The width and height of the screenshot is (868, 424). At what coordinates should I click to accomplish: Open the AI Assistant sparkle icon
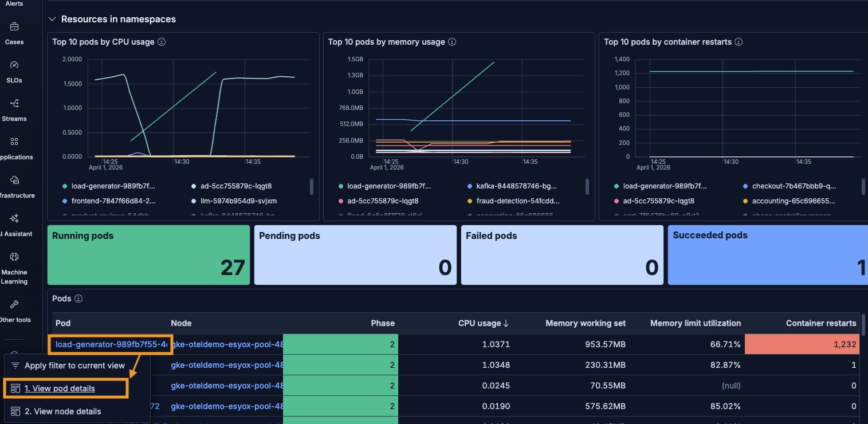click(14, 218)
